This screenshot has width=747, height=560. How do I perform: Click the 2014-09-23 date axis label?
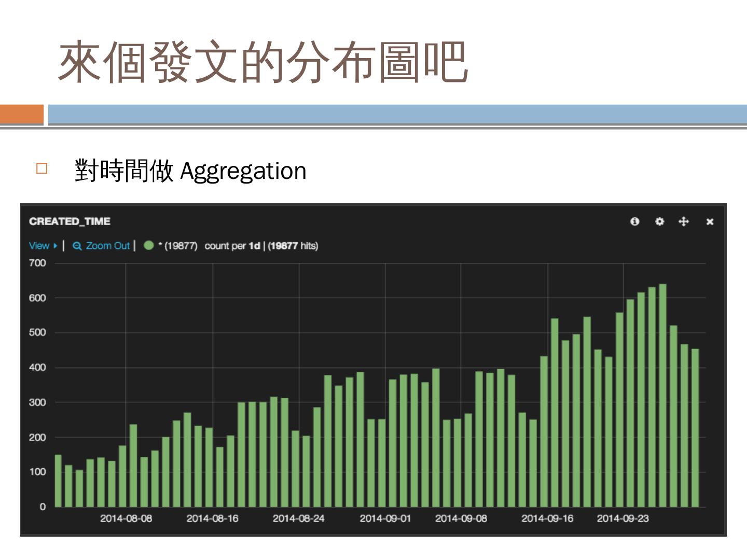(622, 519)
